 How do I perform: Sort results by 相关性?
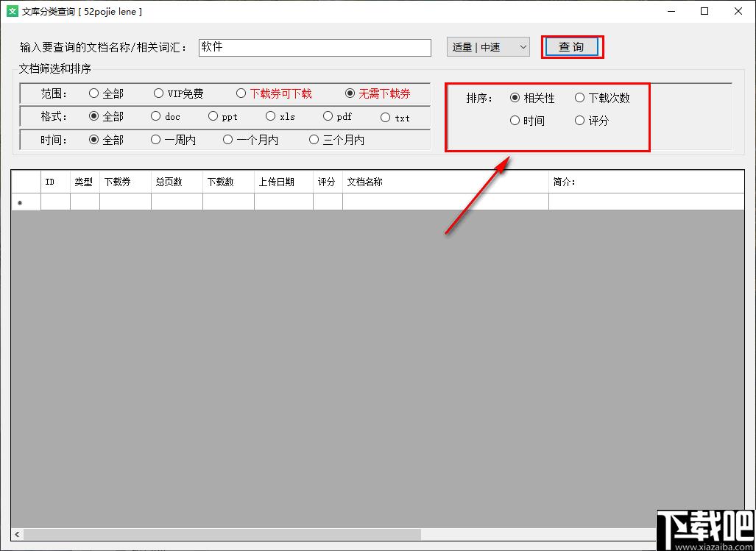tap(533, 98)
